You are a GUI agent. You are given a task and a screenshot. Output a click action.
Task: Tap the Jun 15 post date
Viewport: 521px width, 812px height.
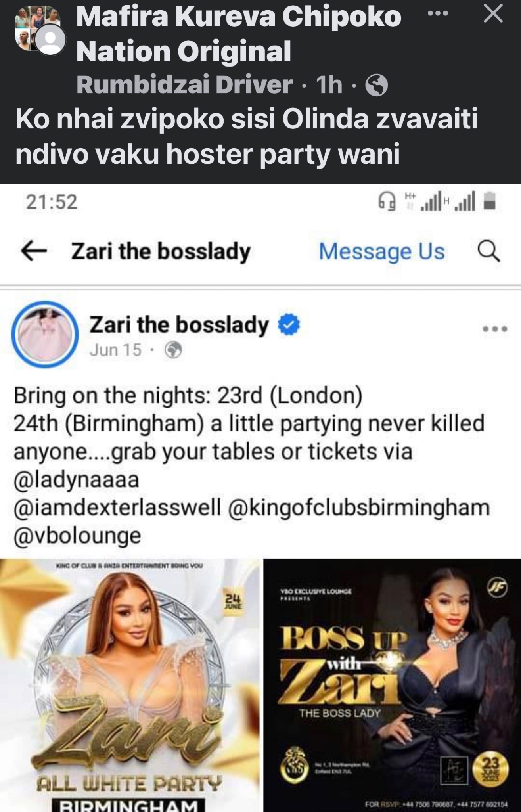pyautogui.click(x=115, y=350)
